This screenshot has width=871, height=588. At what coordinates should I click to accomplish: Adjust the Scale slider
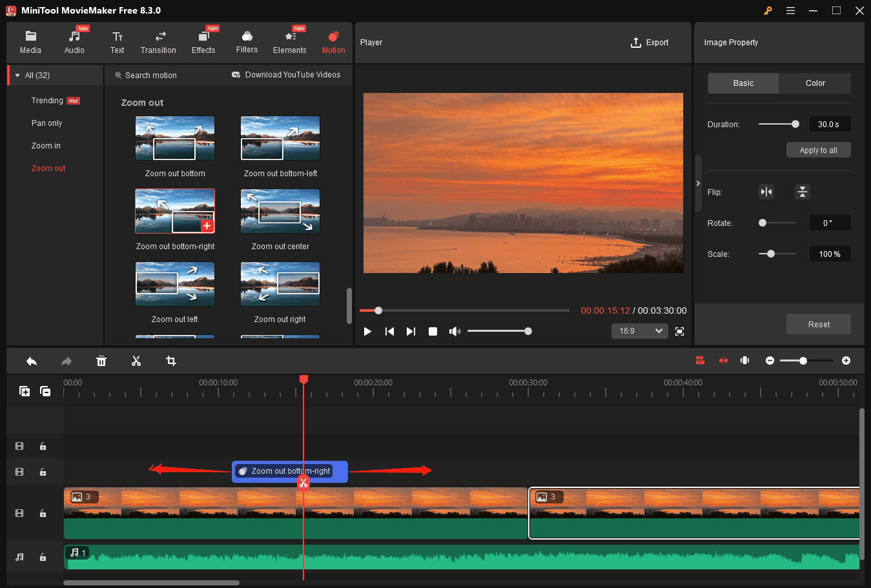777,254
